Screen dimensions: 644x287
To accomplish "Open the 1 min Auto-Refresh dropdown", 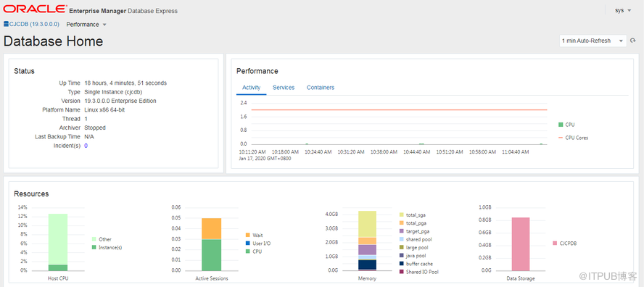I will click(593, 41).
